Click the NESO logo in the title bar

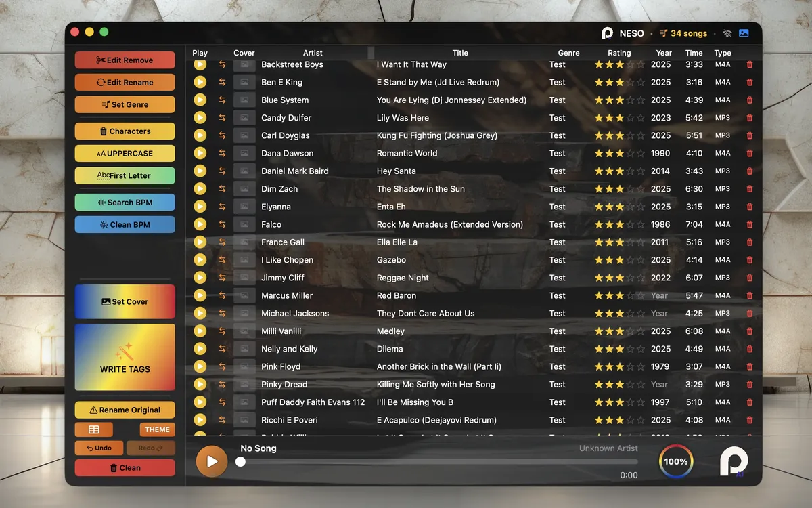[606, 32]
